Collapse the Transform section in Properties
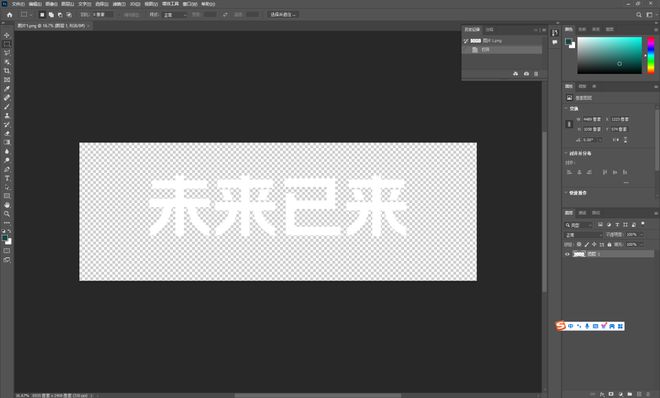 [x=566, y=109]
